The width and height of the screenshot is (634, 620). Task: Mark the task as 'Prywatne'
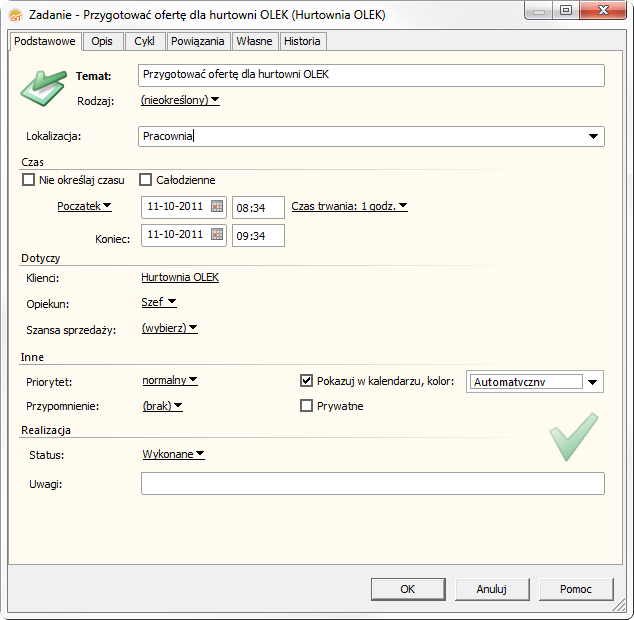pyautogui.click(x=307, y=406)
